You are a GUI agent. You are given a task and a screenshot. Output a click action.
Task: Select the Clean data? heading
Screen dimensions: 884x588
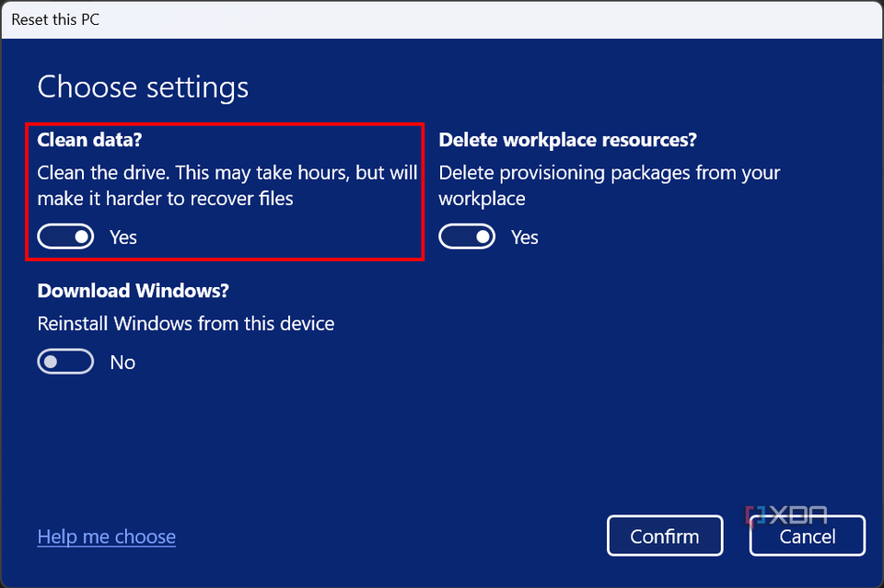click(x=90, y=140)
